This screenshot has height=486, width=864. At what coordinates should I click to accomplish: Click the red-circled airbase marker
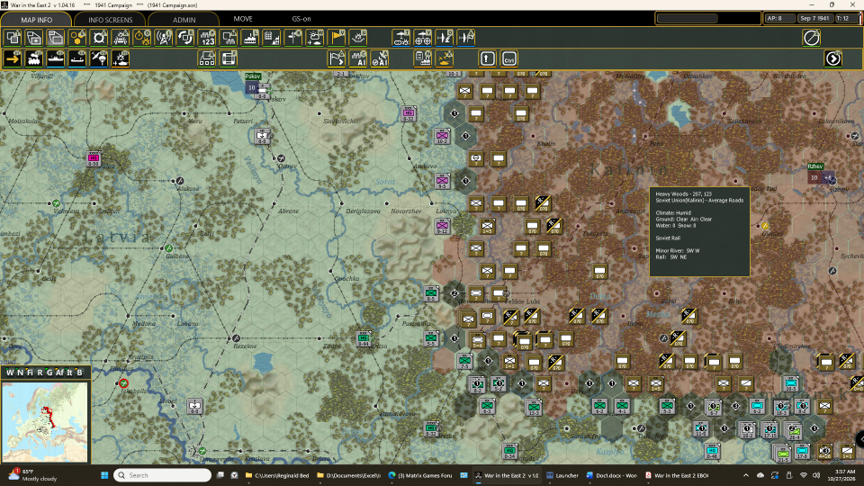(x=123, y=383)
